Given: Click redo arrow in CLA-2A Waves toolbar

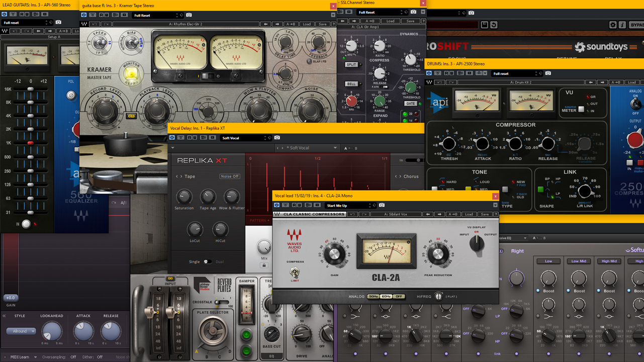Looking at the screenshot, I should 363,214.
